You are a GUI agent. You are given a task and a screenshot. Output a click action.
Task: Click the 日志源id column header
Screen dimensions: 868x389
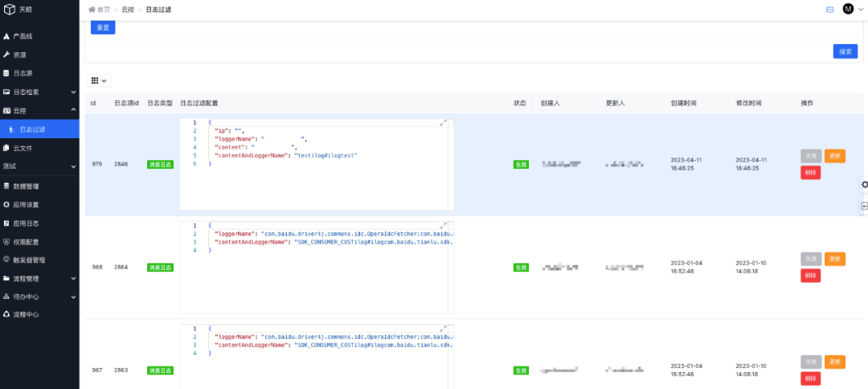[x=126, y=104]
